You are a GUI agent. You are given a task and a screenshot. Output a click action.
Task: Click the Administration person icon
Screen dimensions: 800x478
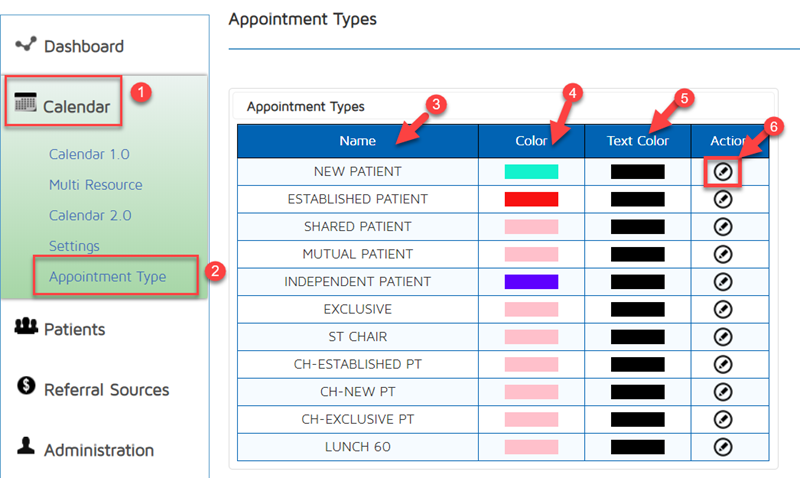pos(27,447)
